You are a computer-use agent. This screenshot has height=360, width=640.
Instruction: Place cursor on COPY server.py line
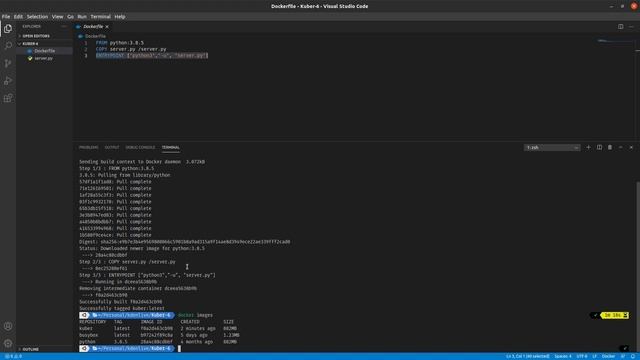click(x=131, y=49)
